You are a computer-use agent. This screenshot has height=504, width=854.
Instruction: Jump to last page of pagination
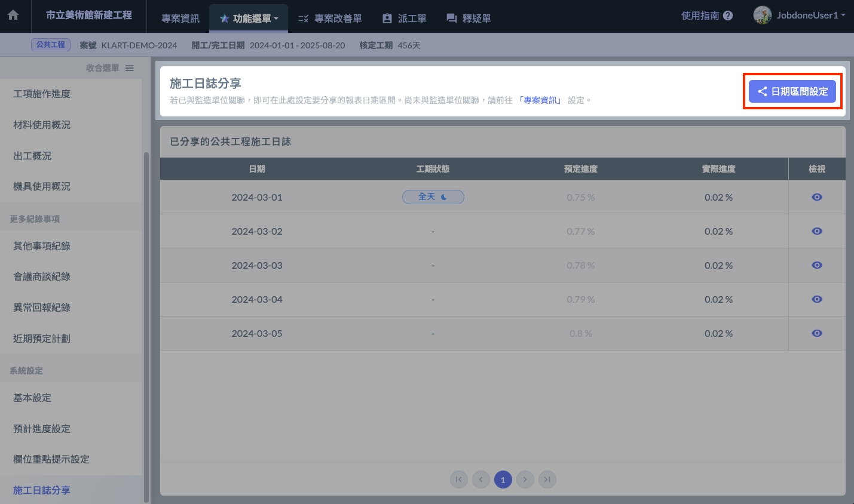(x=547, y=480)
